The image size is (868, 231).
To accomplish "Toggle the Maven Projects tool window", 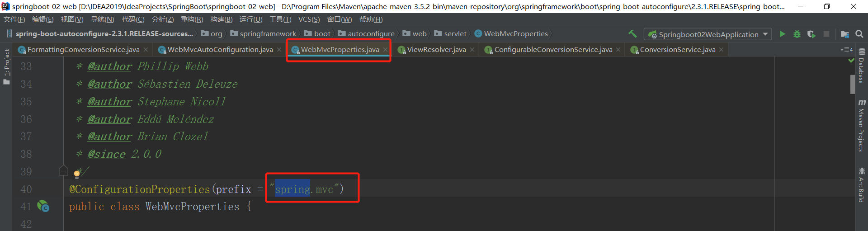I will (862, 126).
